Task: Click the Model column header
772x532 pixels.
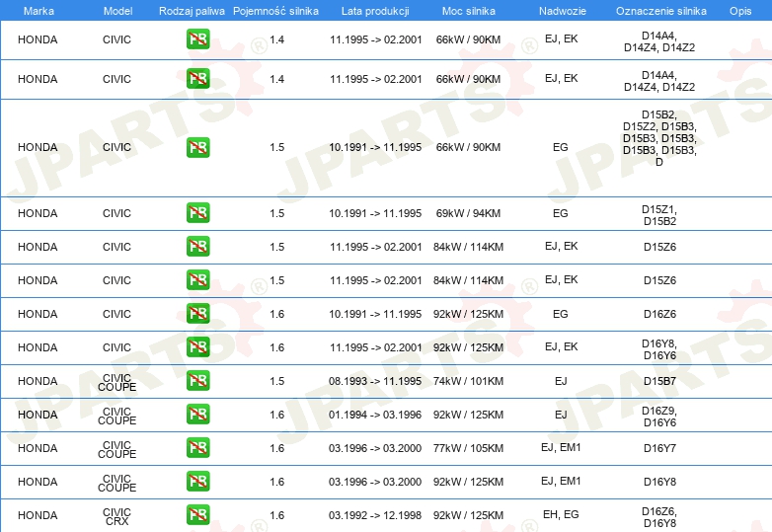Action: click(x=117, y=11)
